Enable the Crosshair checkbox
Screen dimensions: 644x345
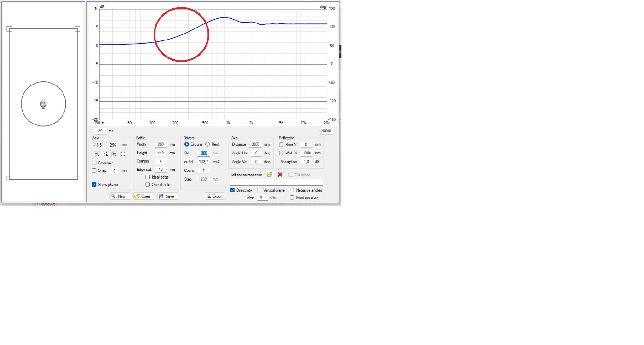[94, 163]
